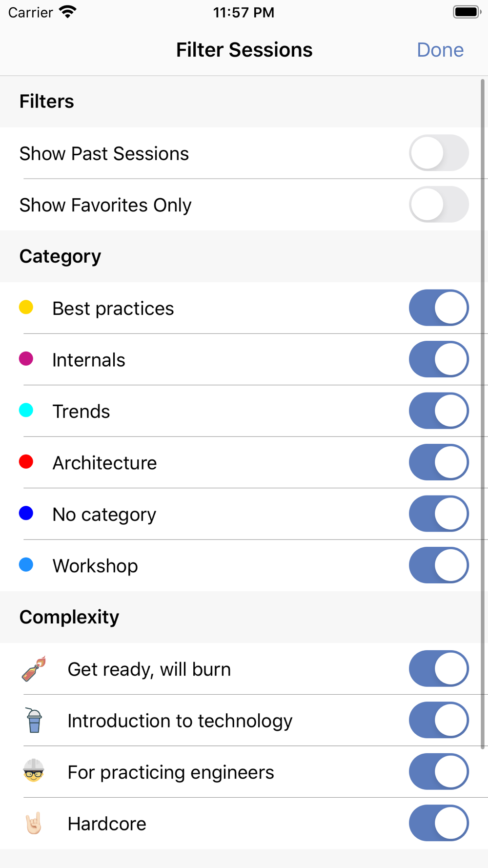Click the yellow Best practices dot
The image size is (488, 868).
click(26, 308)
